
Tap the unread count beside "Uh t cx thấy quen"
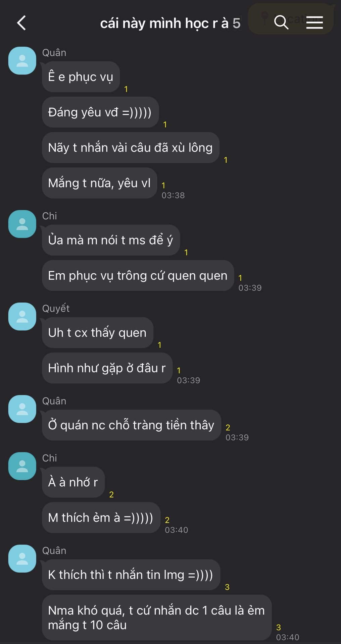pyautogui.click(x=159, y=345)
